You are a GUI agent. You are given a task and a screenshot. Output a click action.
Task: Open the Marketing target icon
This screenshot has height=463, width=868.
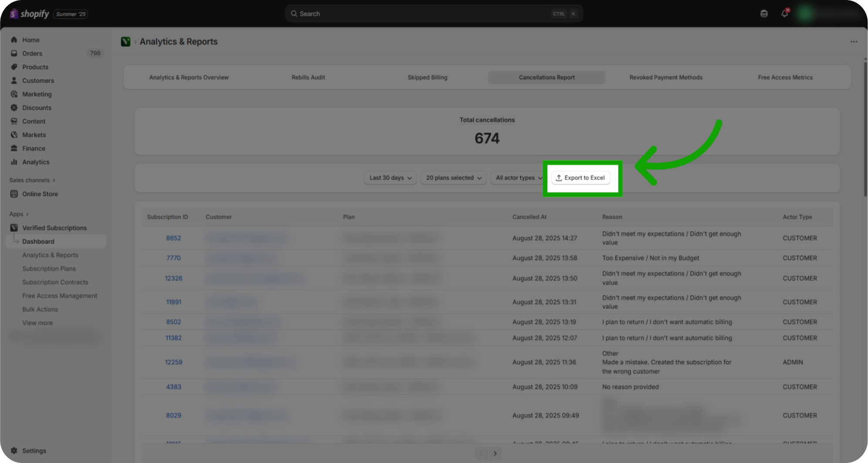(14, 94)
